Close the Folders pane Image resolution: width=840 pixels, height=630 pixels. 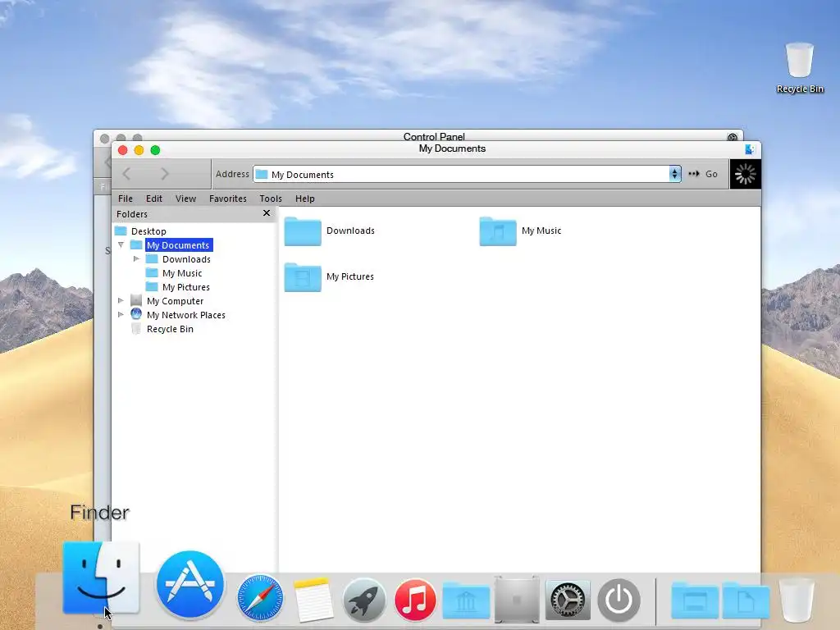coord(267,213)
